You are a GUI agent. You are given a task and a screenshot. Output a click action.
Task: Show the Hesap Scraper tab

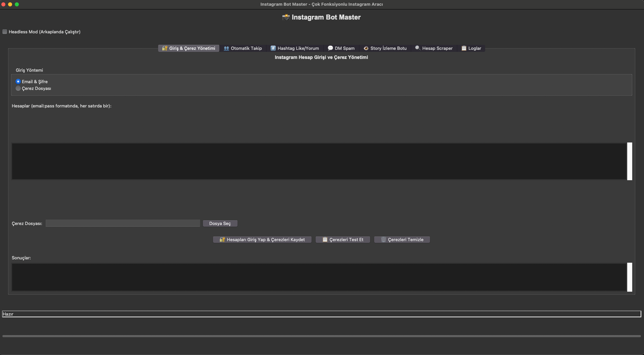tap(434, 48)
